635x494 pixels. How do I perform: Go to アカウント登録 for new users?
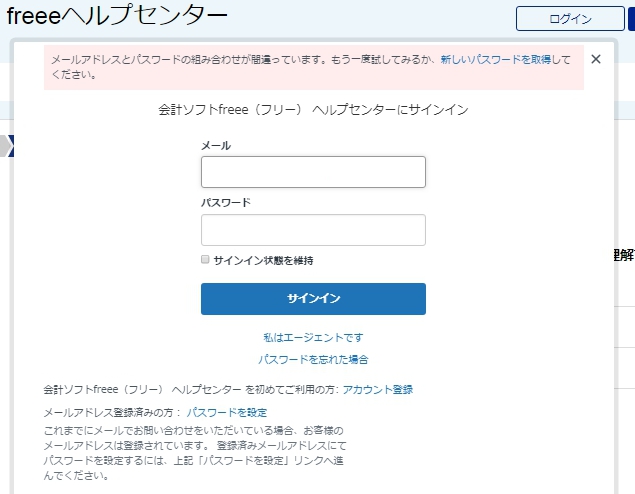[x=377, y=389]
